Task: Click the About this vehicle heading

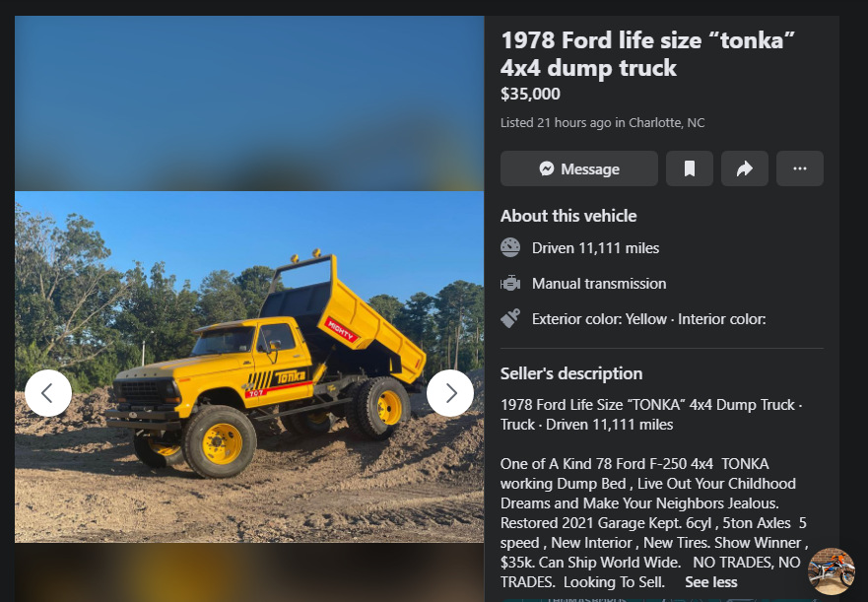Action: 568,216
